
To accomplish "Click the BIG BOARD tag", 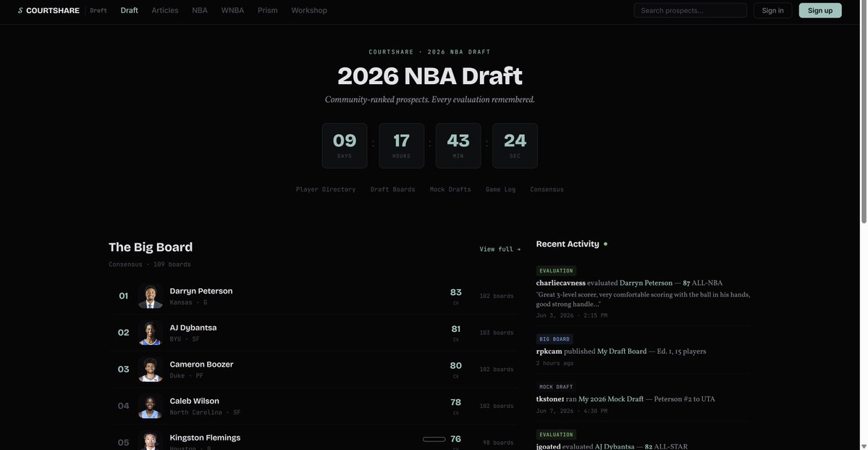I will [554, 339].
